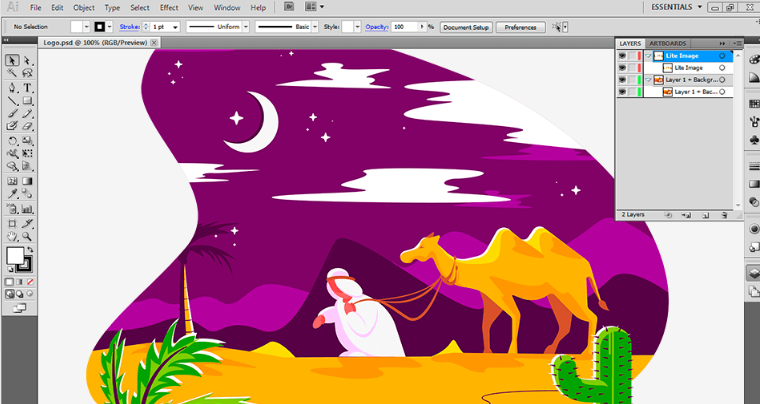
Task: Click the Opacity link in control bar
Action: coord(377,27)
